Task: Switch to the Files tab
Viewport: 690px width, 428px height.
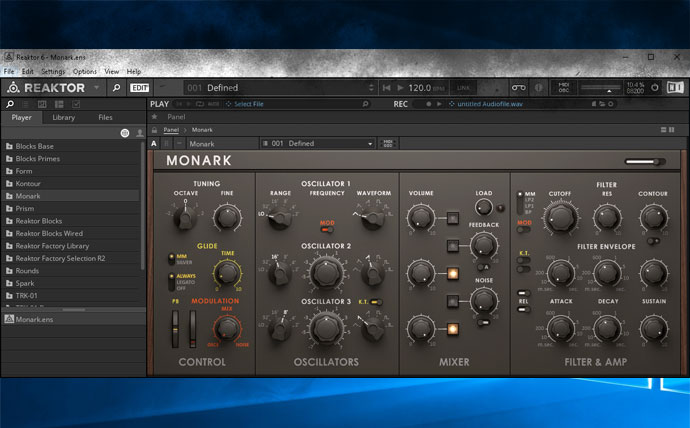Action: 105,117
